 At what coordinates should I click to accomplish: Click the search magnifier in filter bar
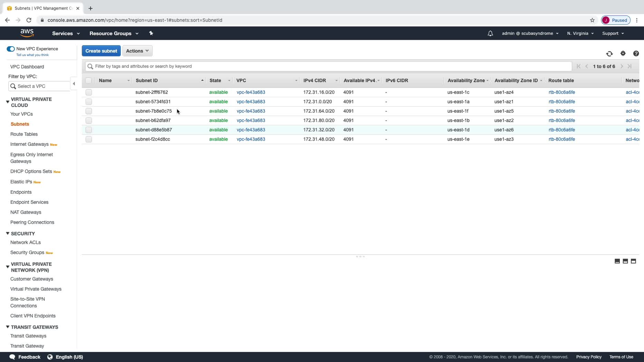tap(90, 66)
